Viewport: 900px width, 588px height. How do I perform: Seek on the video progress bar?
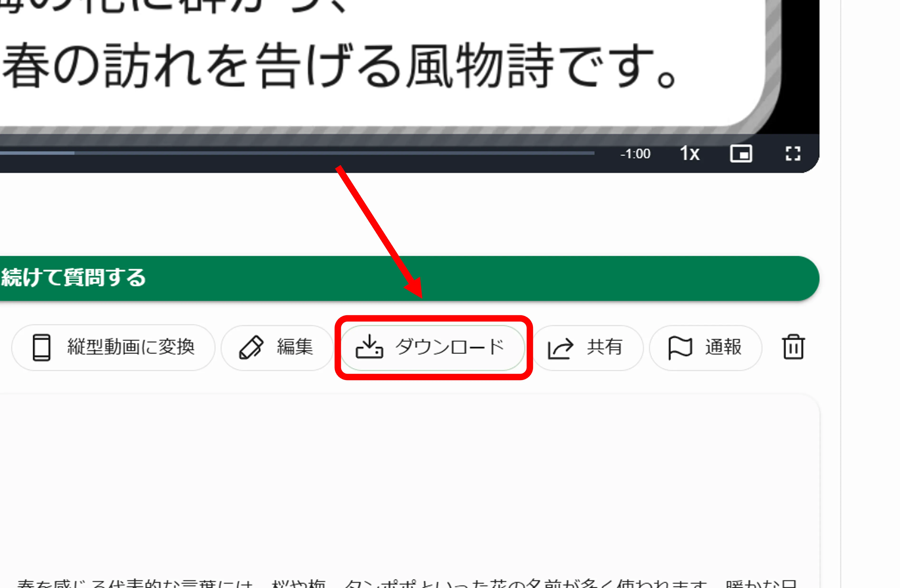tap(297, 153)
